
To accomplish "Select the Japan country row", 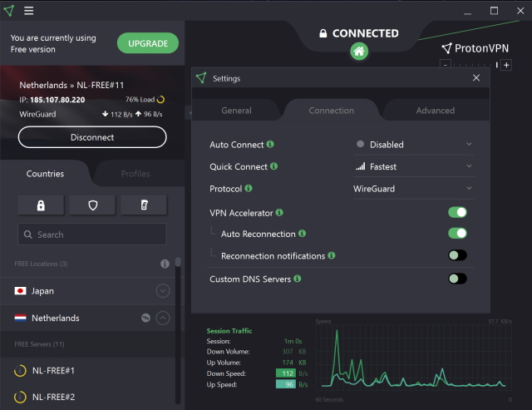I will [88, 291].
